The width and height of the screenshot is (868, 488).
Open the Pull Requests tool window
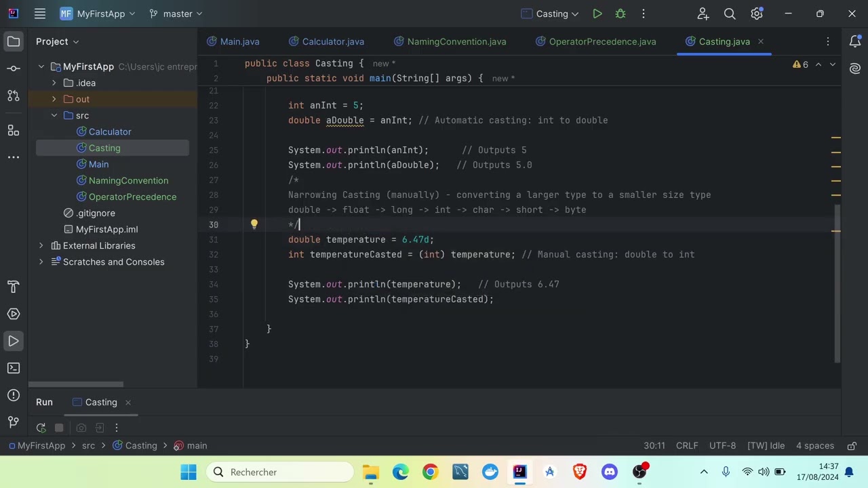14,96
